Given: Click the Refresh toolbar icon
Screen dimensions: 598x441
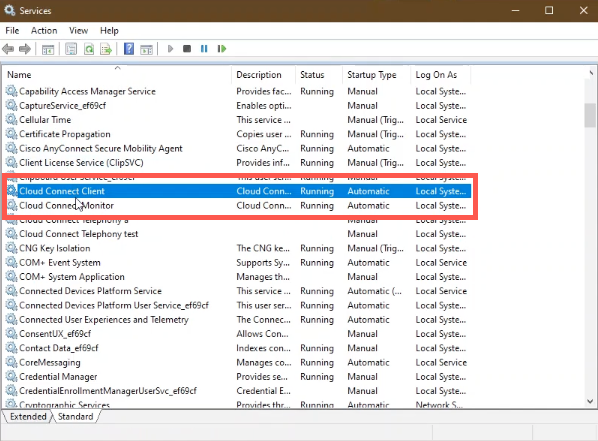Looking at the screenshot, I should [x=89, y=49].
